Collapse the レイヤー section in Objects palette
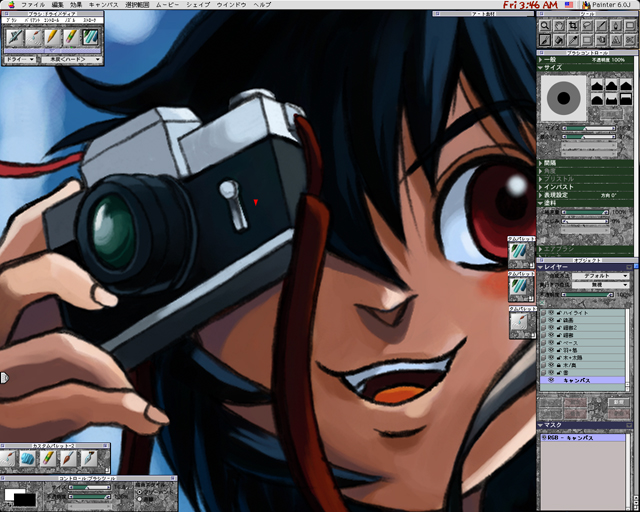 click(x=540, y=267)
